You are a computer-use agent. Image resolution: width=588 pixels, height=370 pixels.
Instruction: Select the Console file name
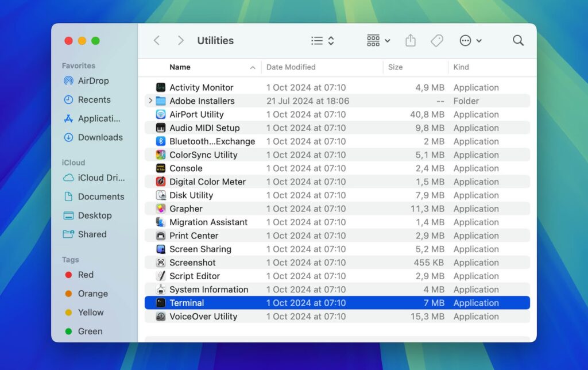pyautogui.click(x=186, y=168)
